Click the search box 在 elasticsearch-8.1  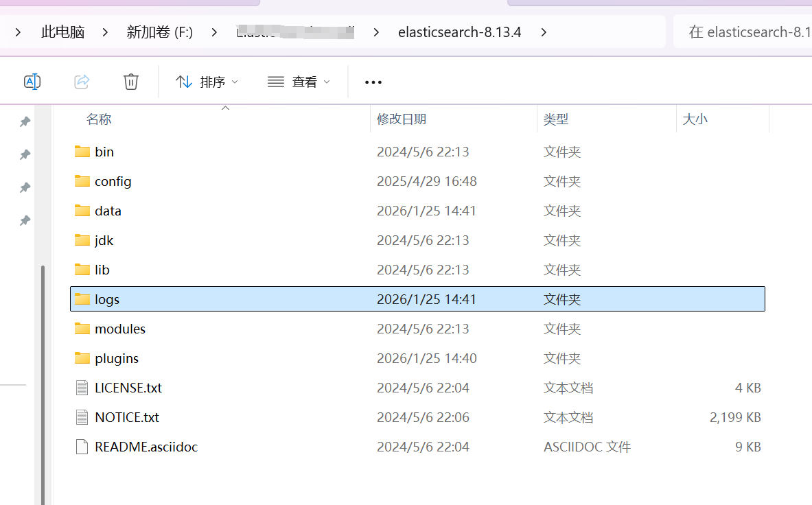click(x=743, y=32)
